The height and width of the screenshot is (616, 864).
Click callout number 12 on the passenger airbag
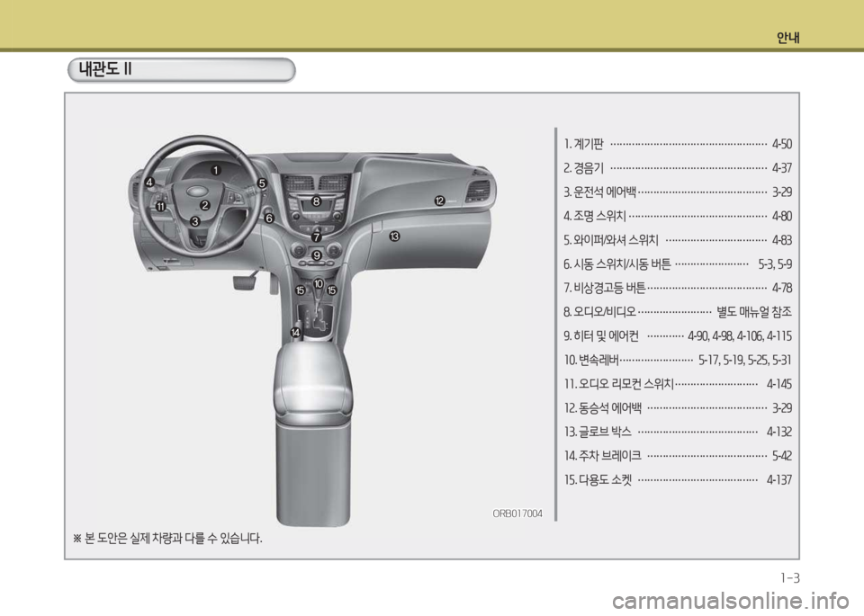pos(439,201)
